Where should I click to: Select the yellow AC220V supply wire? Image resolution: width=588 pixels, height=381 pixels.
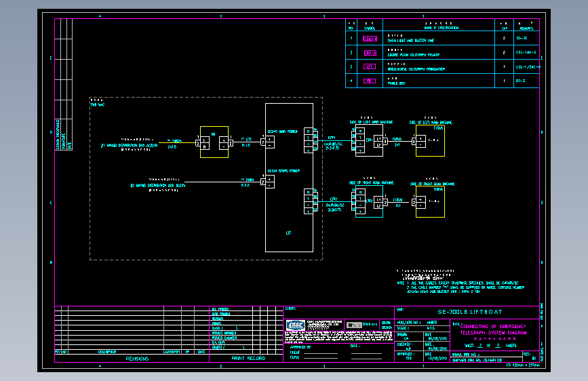[177, 143]
